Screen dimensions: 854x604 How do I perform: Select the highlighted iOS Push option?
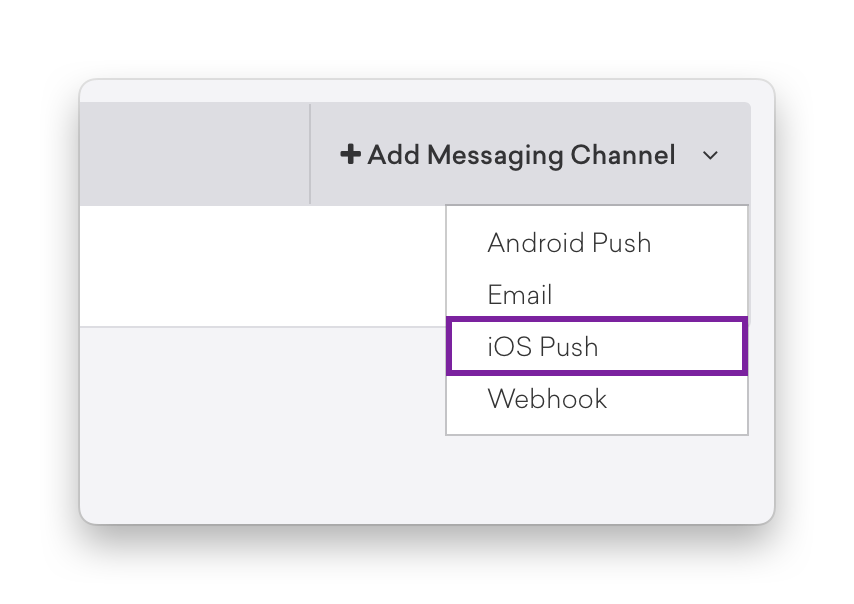pyautogui.click(x=597, y=347)
